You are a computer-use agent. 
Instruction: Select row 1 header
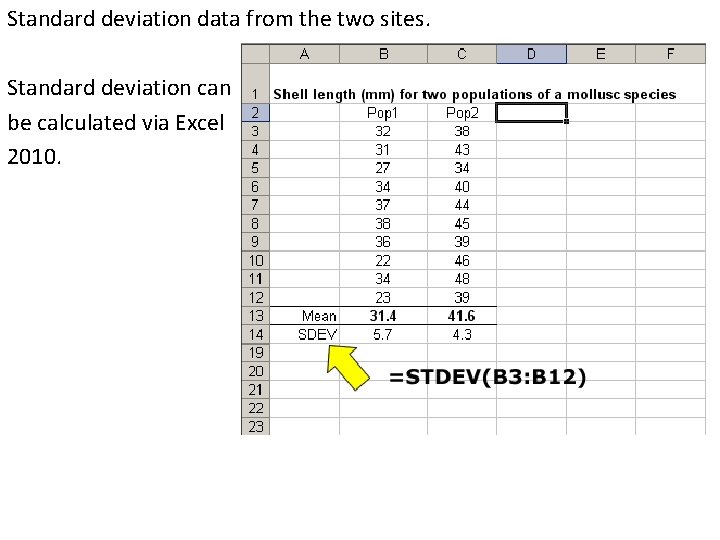[255, 84]
